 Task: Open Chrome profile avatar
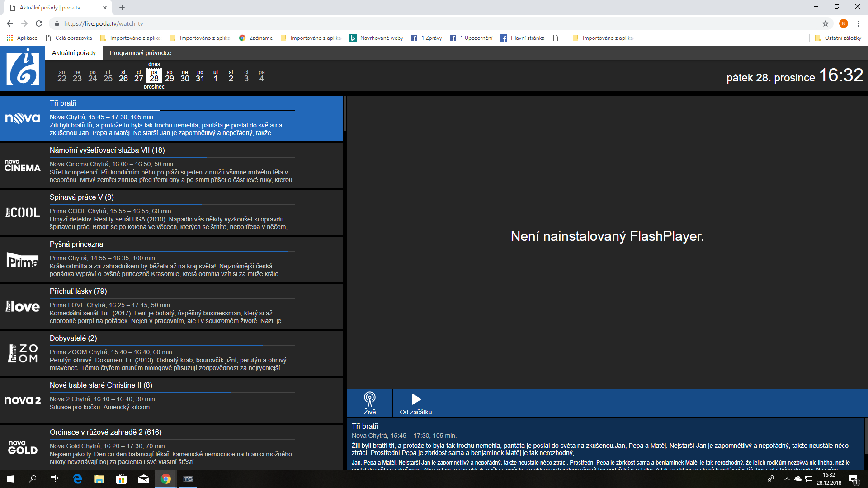844,23
